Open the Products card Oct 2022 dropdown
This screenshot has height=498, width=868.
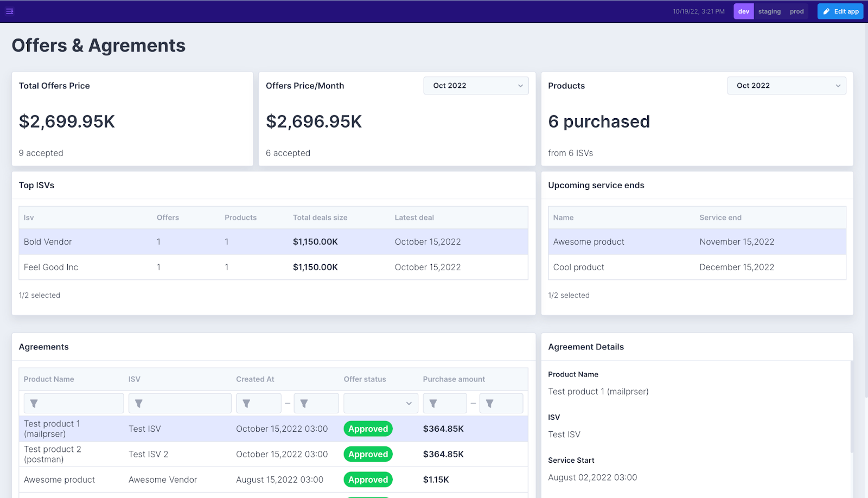pyautogui.click(x=787, y=86)
